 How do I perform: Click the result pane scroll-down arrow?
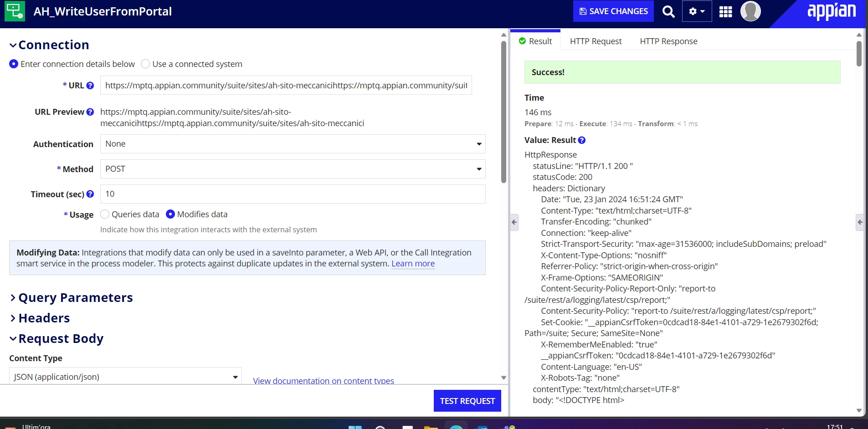[859, 411]
